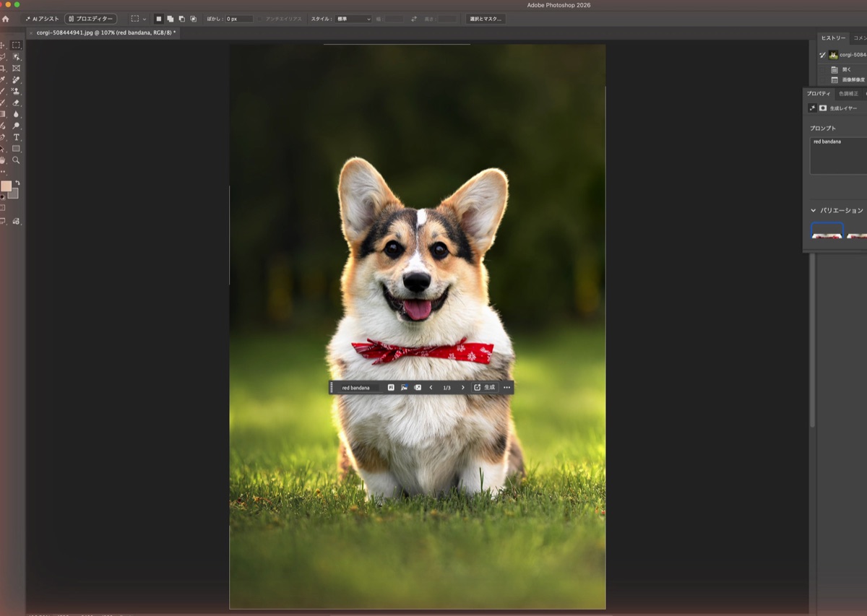Image resolution: width=867 pixels, height=616 pixels.
Task: Click the 選択とマスク button
Action: 486,19
